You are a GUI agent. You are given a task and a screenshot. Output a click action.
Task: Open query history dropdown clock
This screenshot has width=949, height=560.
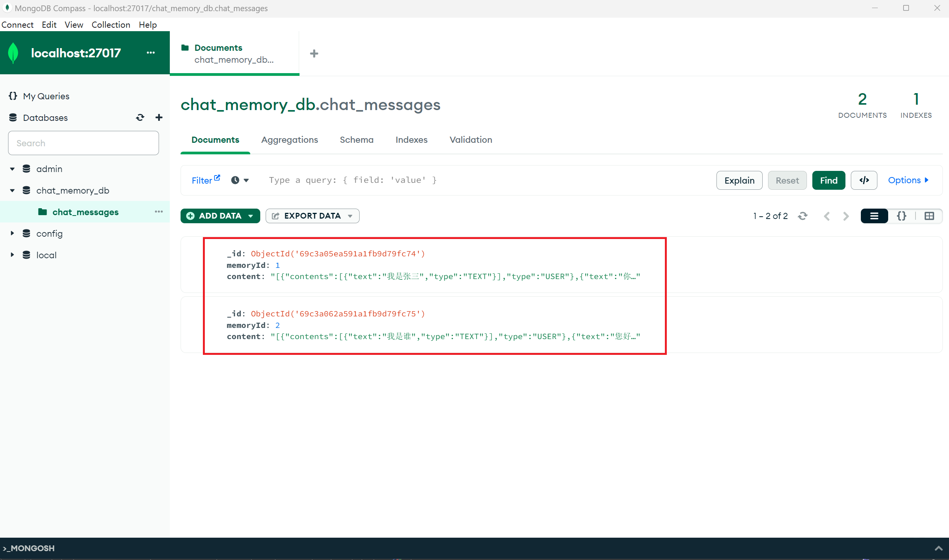coord(239,180)
